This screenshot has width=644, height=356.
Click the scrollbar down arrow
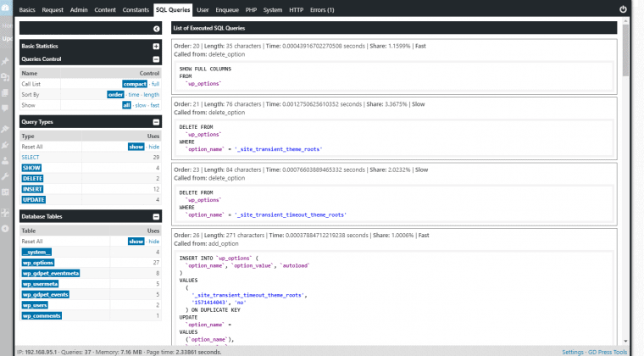pyautogui.click(x=625, y=342)
